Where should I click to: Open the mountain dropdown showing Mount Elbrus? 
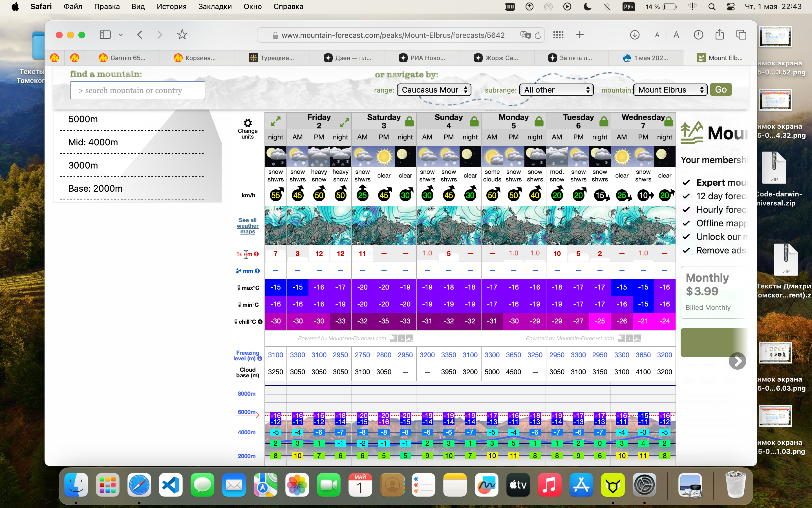point(670,90)
